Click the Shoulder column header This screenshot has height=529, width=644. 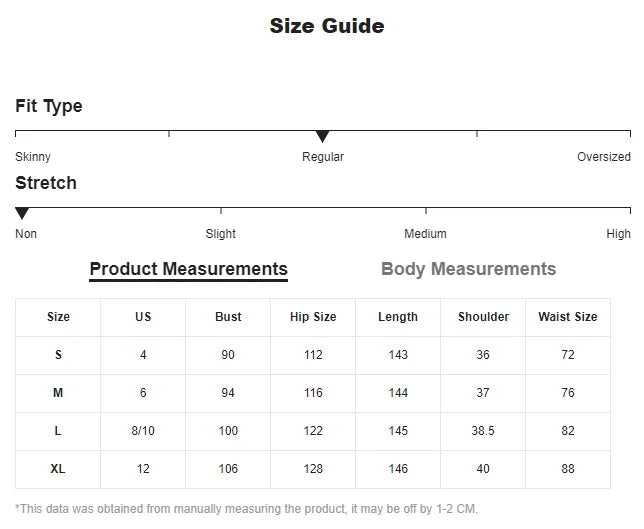[x=483, y=317]
